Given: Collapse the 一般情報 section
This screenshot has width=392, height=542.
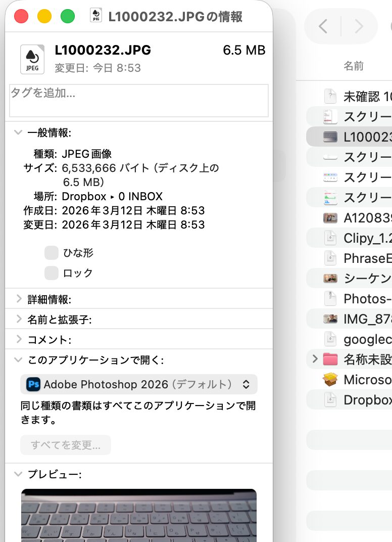Looking at the screenshot, I should coord(18,133).
